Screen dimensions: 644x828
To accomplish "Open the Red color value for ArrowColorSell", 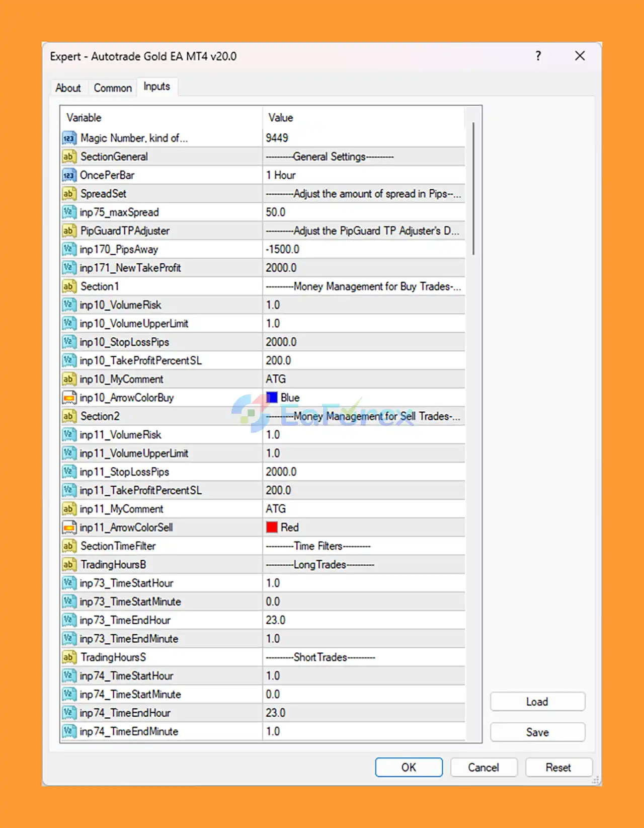I will [x=362, y=528].
